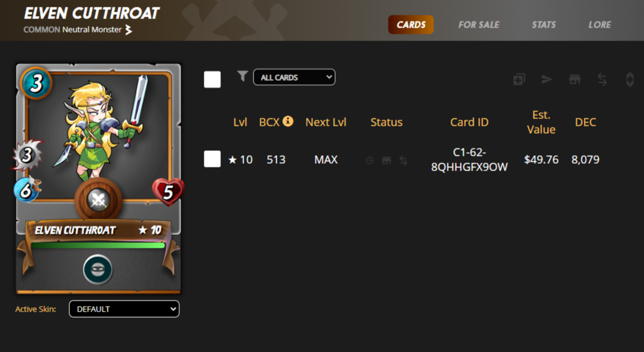Click the Elven Cutthroat card image
644x352 pixels.
click(99, 179)
